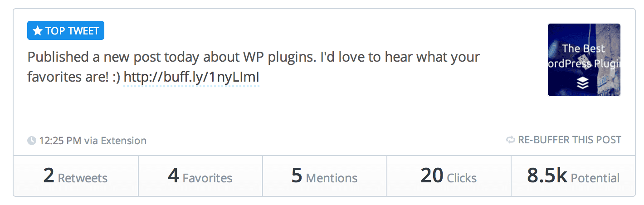Open the WordPress plugins post thumbnail image

click(x=584, y=60)
